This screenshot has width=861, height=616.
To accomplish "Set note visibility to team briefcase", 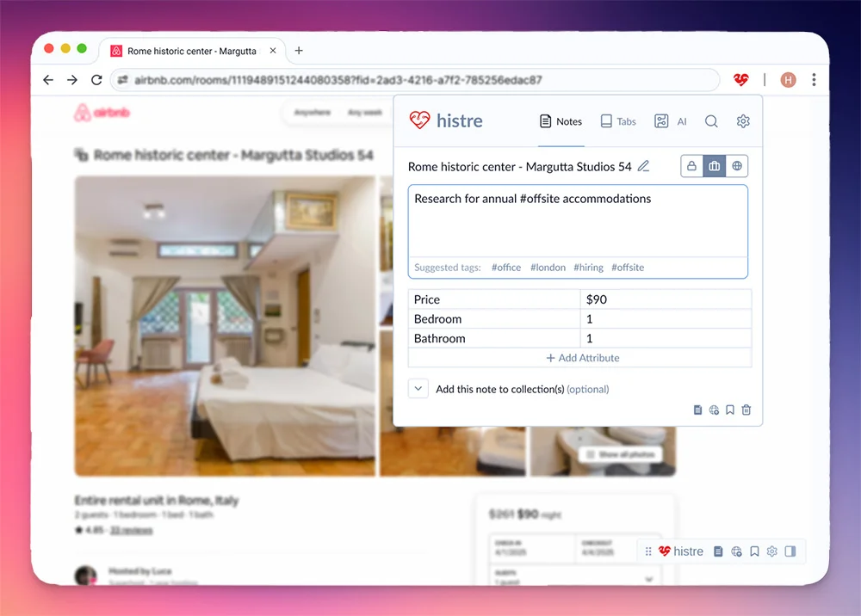I will pyautogui.click(x=715, y=166).
